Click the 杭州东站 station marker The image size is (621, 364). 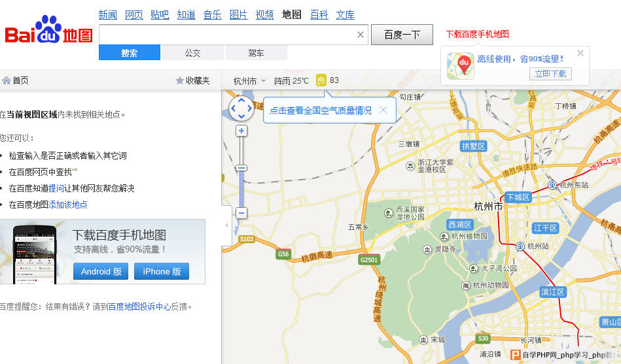coord(552,185)
